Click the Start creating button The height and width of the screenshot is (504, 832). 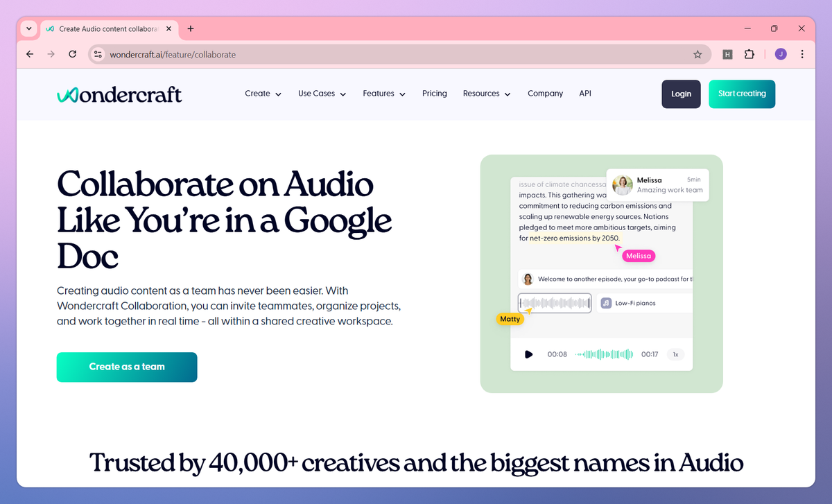(x=742, y=94)
